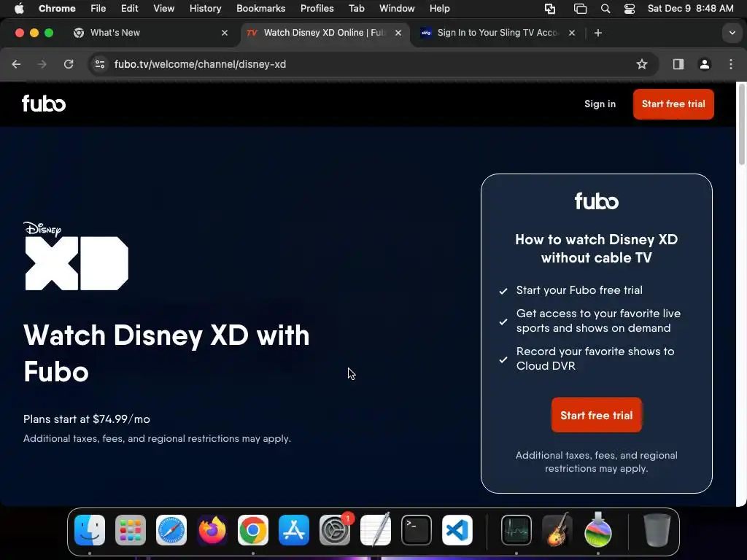The height and width of the screenshot is (560, 747).
Task: Open the App Store from the Dock
Action: [x=294, y=530]
